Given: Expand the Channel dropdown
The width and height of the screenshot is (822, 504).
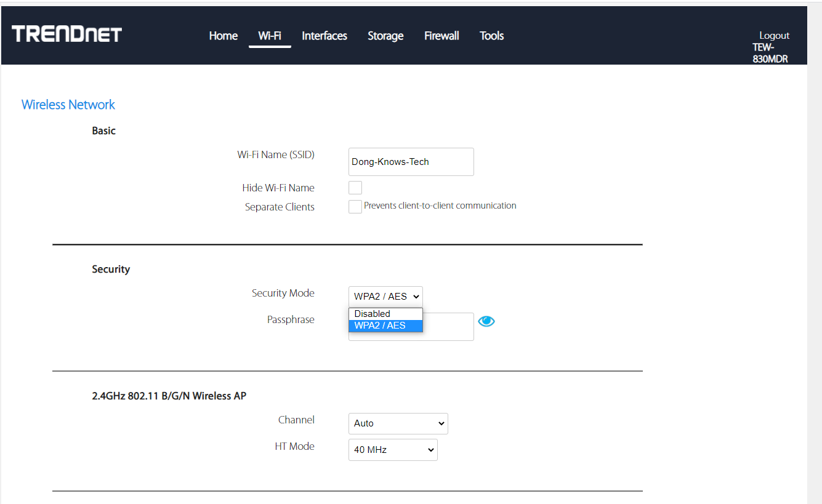Looking at the screenshot, I should [398, 423].
